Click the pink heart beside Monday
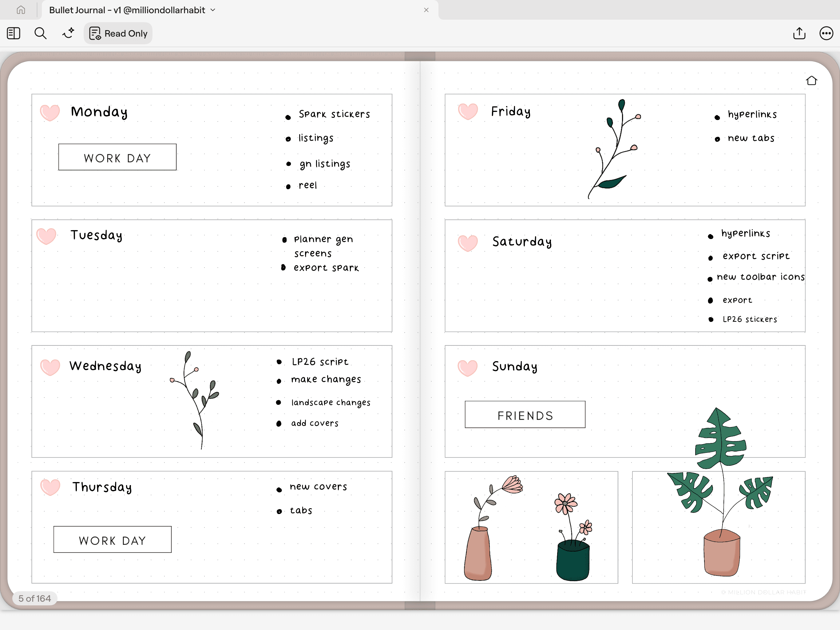The height and width of the screenshot is (630, 840). 50,113
